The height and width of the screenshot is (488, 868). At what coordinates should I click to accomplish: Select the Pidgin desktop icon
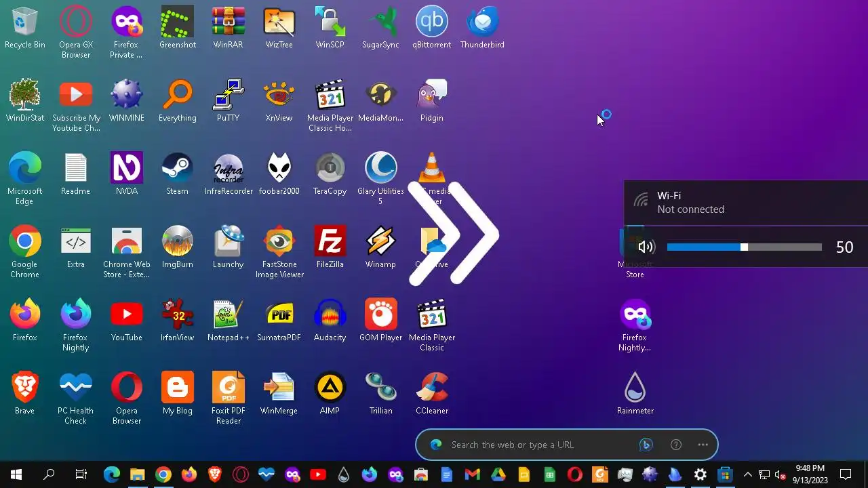[x=432, y=102]
